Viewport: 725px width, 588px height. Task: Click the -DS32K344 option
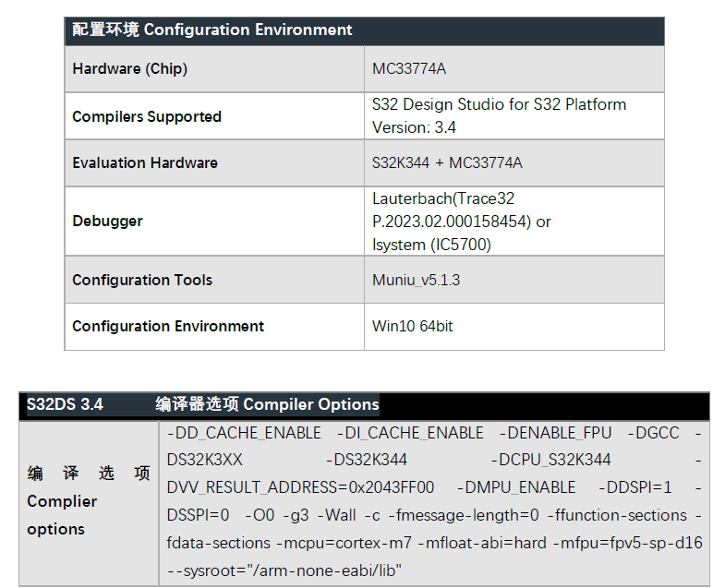367,460
